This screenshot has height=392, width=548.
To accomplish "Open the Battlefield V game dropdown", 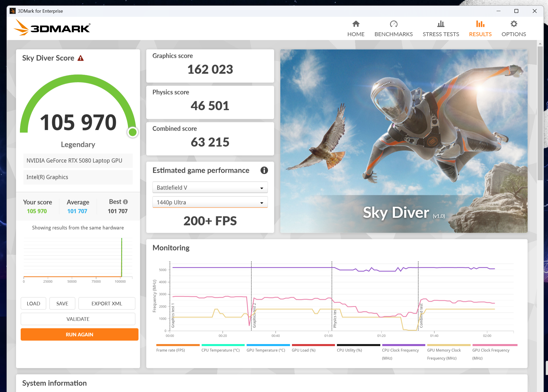I will (210, 187).
